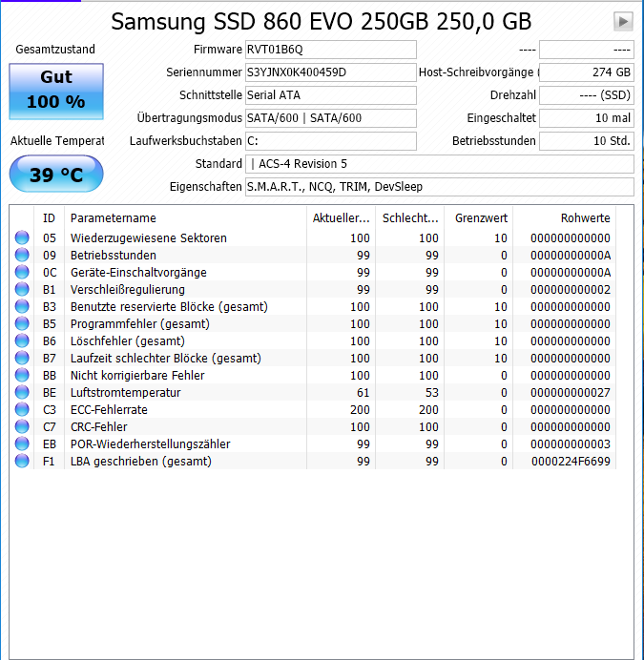Screen dimensions: 644x660
Task: Sort by the Aktueller... column header
Action: [341, 218]
